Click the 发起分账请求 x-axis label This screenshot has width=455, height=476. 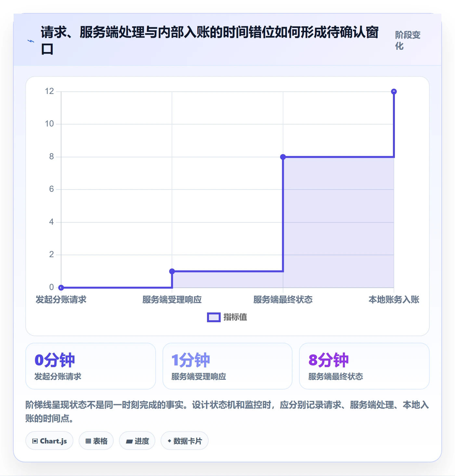pos(61,299)
